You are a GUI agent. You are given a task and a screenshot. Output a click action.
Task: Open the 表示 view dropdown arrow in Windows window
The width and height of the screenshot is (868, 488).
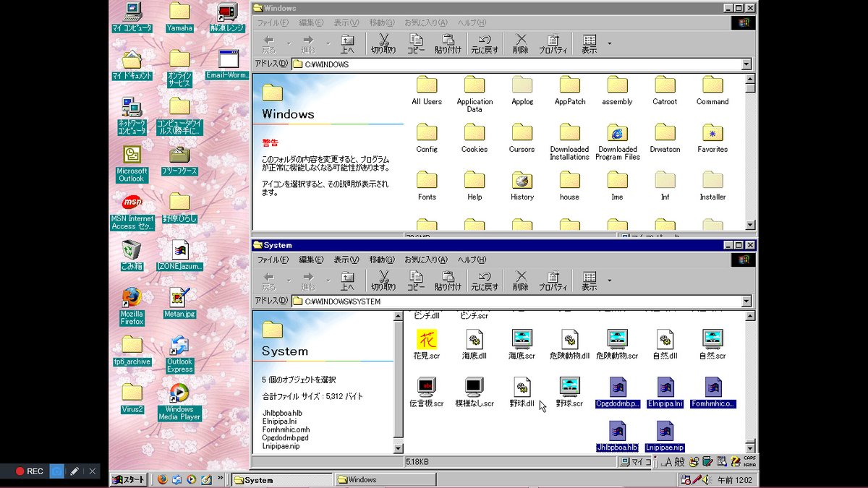coord(609,43)
